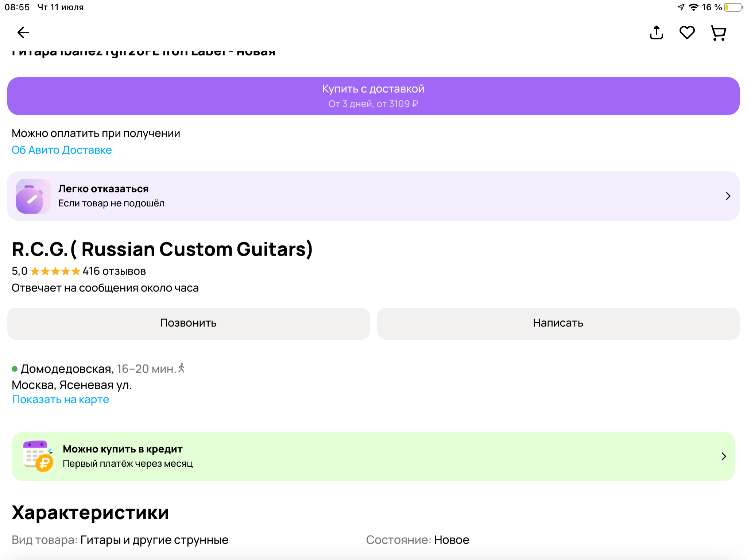Tap the battery indicator in status bar
This screenshot has width=747, height=560.
[733, 7]
